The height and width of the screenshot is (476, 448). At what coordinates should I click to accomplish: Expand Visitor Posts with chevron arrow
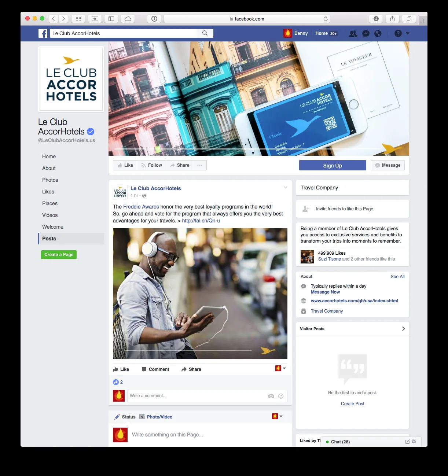click(x=403, y=329)
